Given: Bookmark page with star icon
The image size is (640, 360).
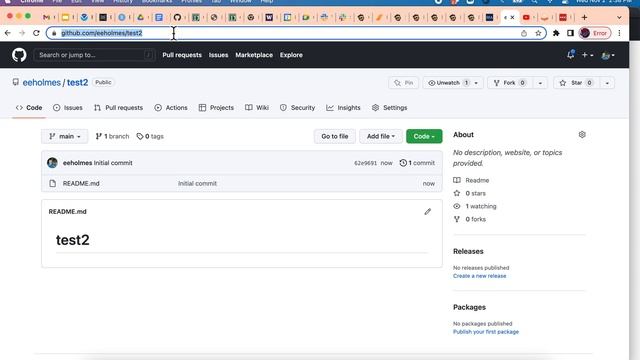Looking at the screenshot, I should pos(538,33).
